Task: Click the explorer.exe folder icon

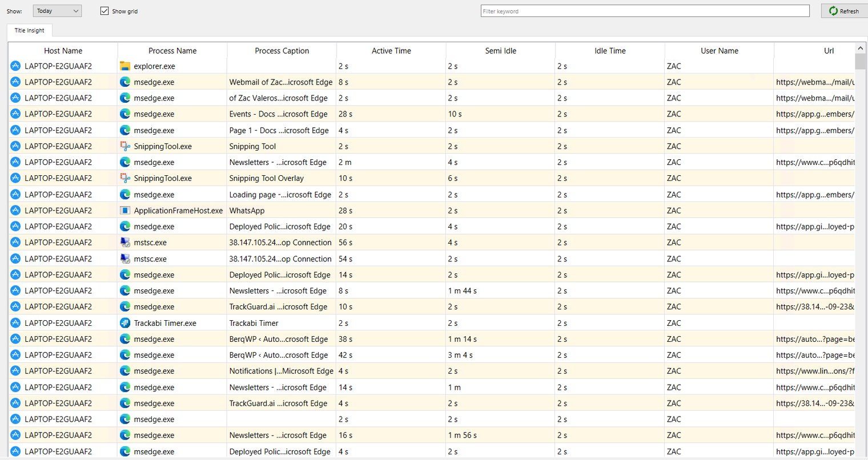Action: (124, 66)
